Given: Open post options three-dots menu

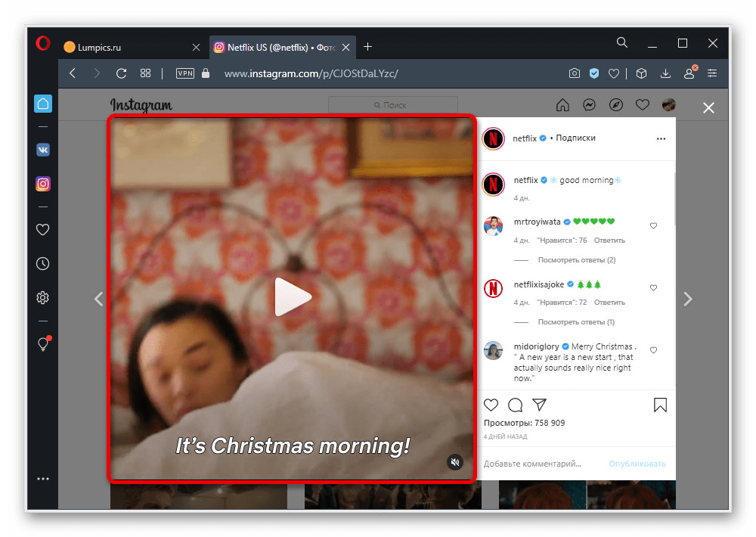Looking at the screenshot, I should tap(661, 138).
